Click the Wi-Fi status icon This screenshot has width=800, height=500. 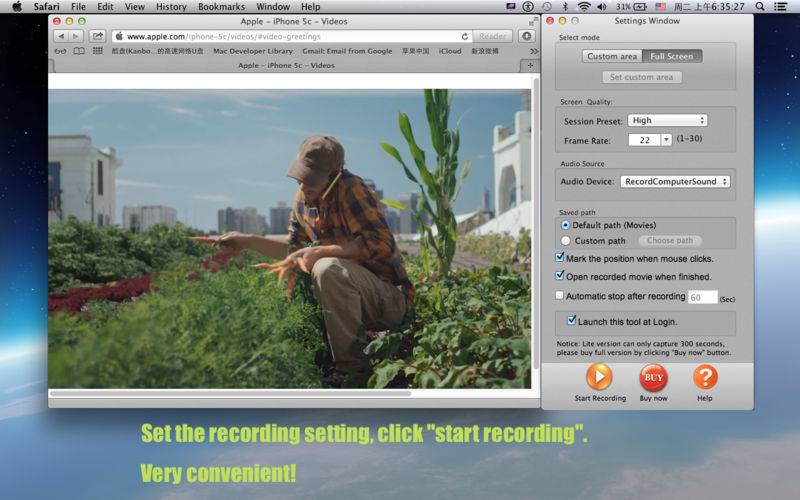(584, 7)
